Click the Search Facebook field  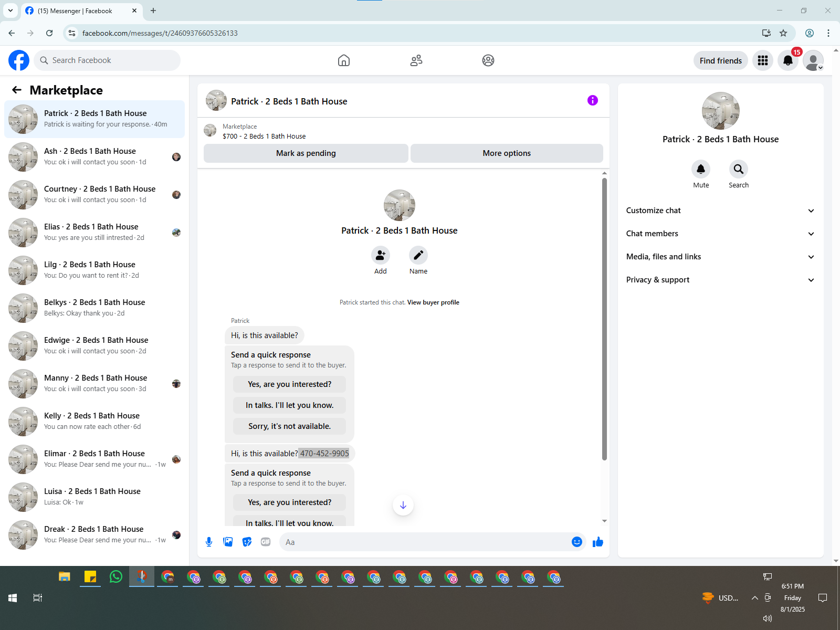pyautogui.click(x=108, y=60)
